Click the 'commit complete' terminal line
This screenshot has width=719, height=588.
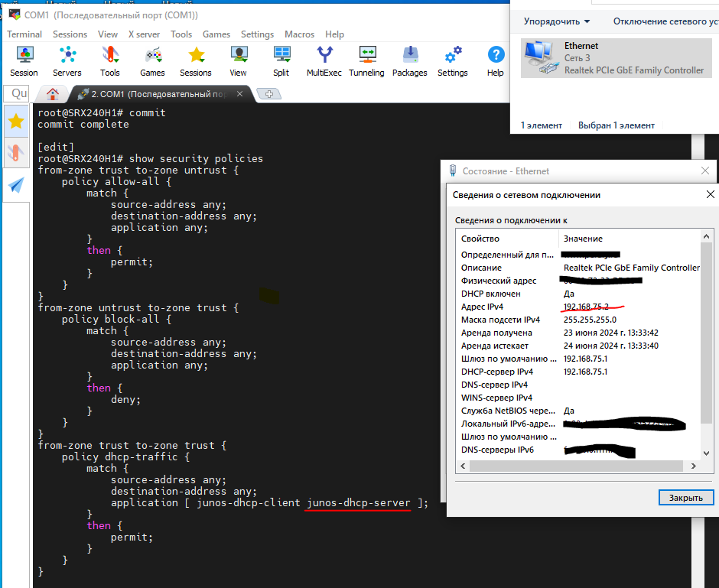pos(83,124)
